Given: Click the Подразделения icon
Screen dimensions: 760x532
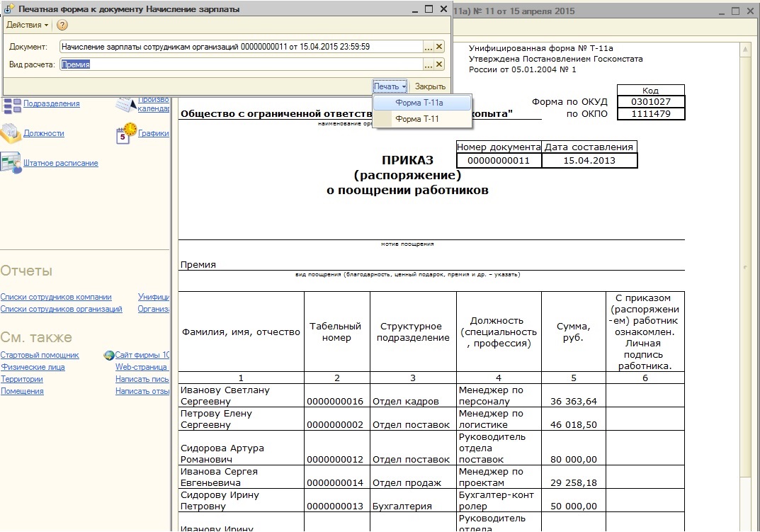Looking at the screenshot, I should pyautogui.click(x=11, y=105).
